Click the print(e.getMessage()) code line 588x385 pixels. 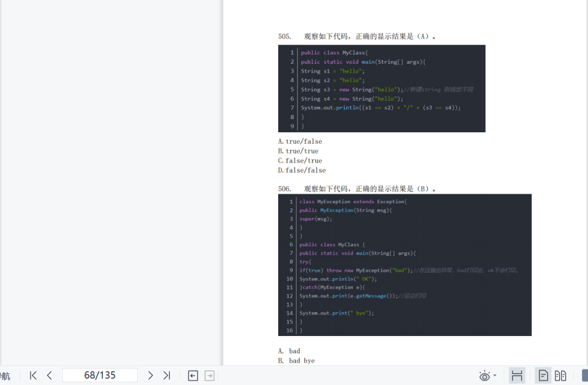[x=363, y=296]
